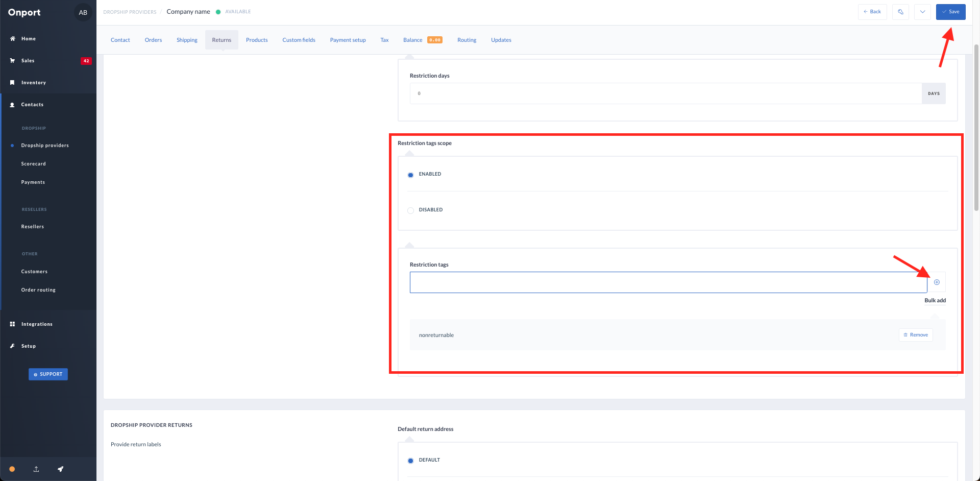Remove the nonreturnable tag
This screenshot has height=481, width=980.
916,335
